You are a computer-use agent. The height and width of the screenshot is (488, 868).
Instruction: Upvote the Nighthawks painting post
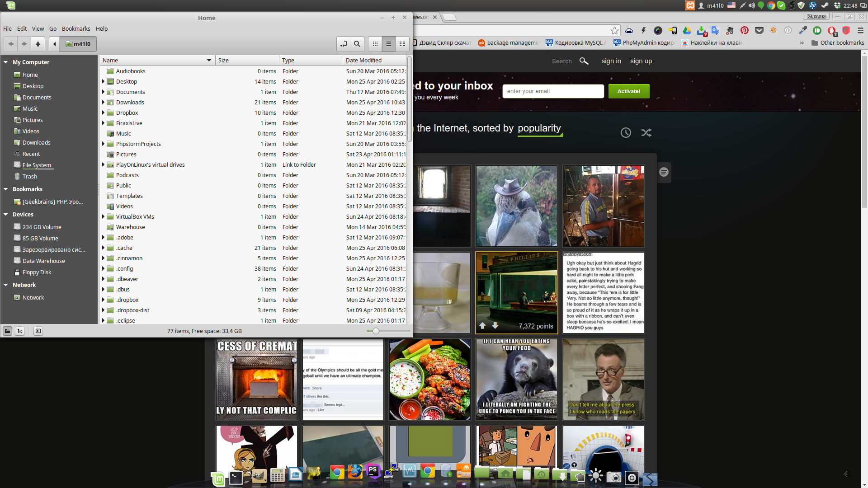[482, 326]
